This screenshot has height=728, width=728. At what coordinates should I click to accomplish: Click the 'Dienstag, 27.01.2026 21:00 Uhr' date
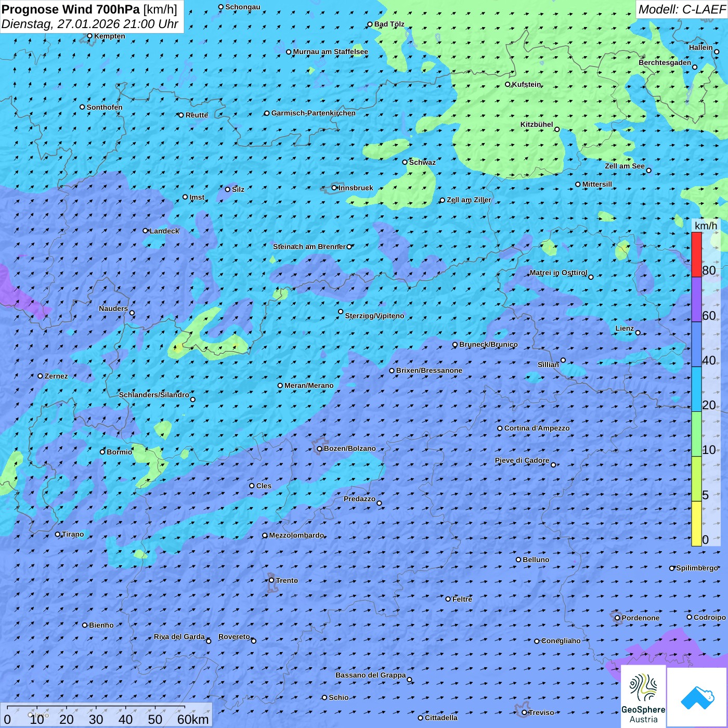90,24
